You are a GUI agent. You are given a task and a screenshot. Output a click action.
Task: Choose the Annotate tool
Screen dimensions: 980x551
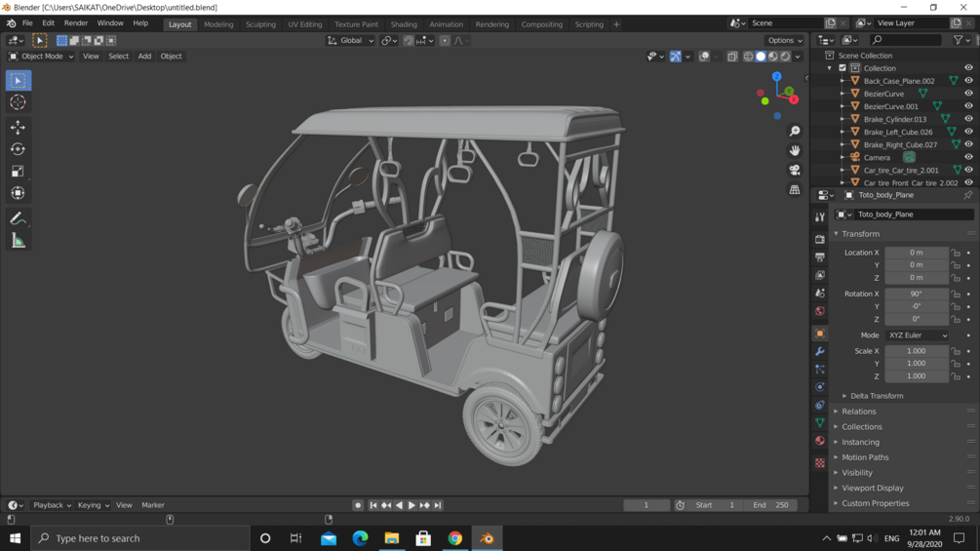click(18, 218)
